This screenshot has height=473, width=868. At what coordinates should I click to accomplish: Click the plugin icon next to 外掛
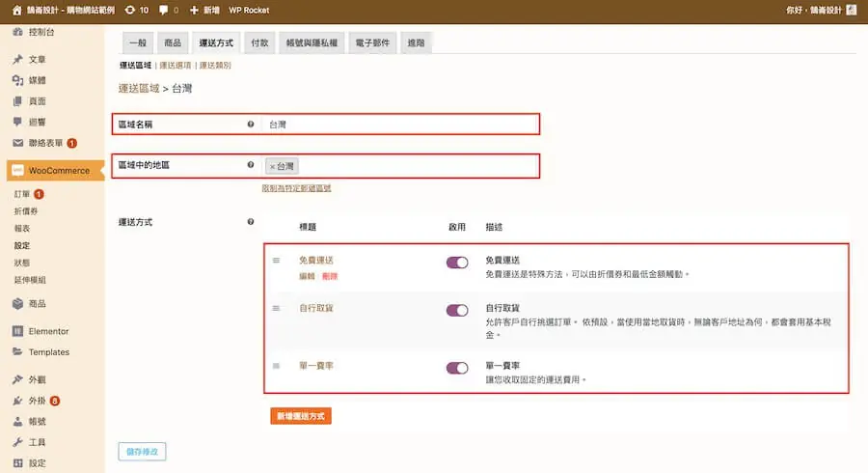(x=17, y=401)
